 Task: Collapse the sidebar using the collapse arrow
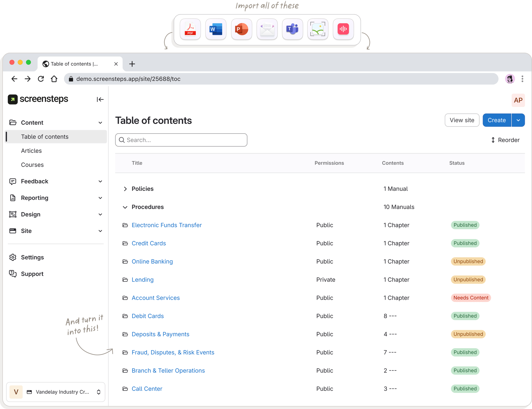click(100, 99)
